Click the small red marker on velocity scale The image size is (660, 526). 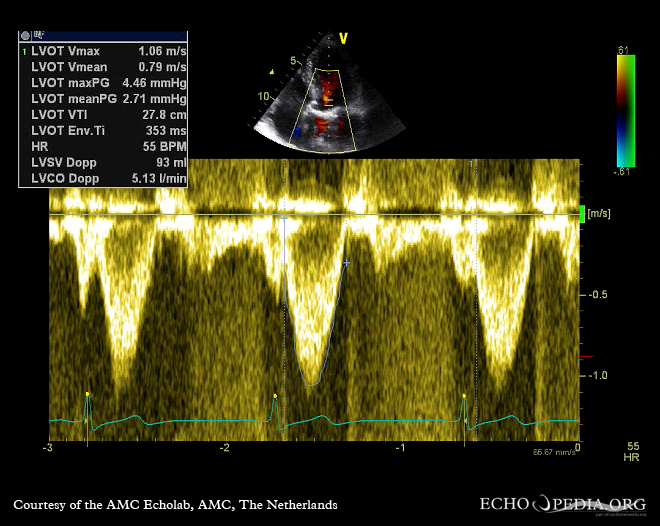[x=587, y=356]
